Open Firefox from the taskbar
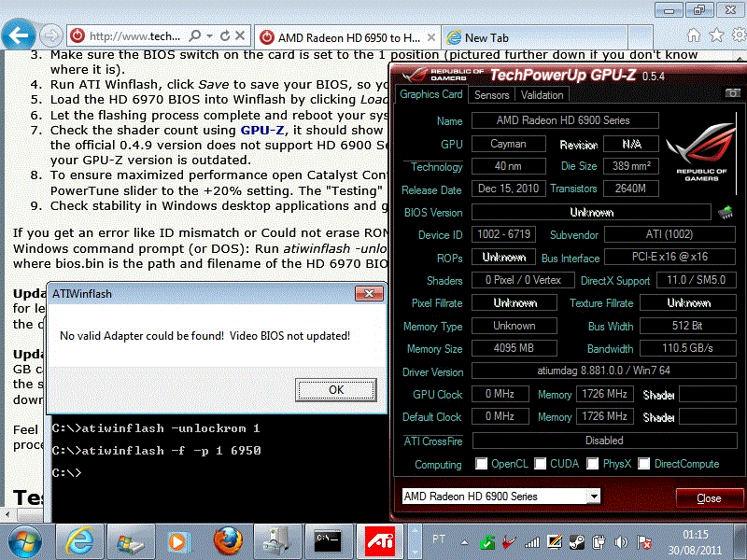 pyautogui.click(x=228, y=542)
